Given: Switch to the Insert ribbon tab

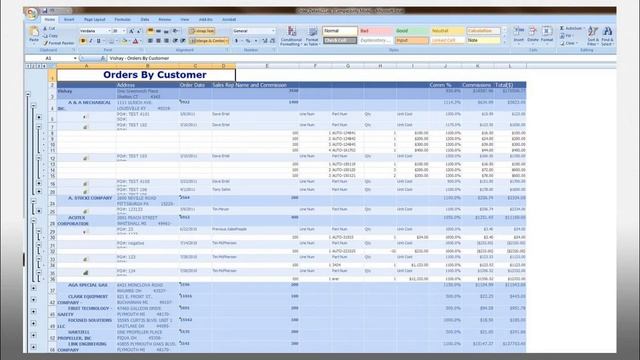Looking at the screenshot, I should (x=69, y=20).
